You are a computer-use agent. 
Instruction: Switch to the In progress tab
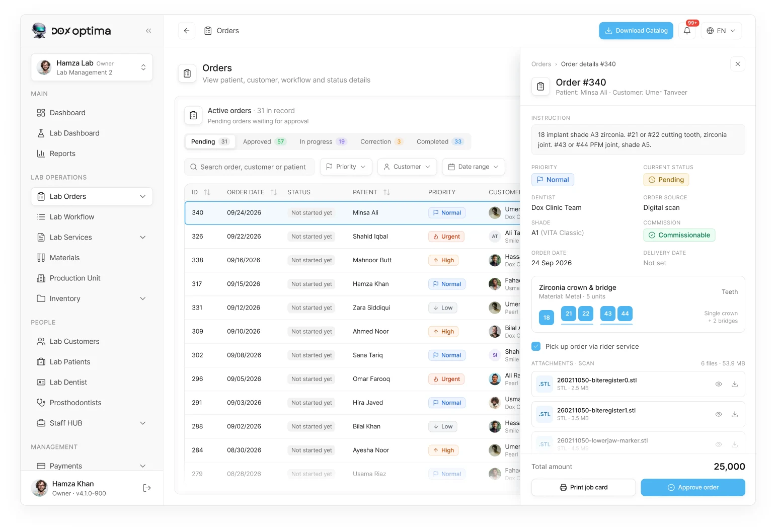[323, 142]
